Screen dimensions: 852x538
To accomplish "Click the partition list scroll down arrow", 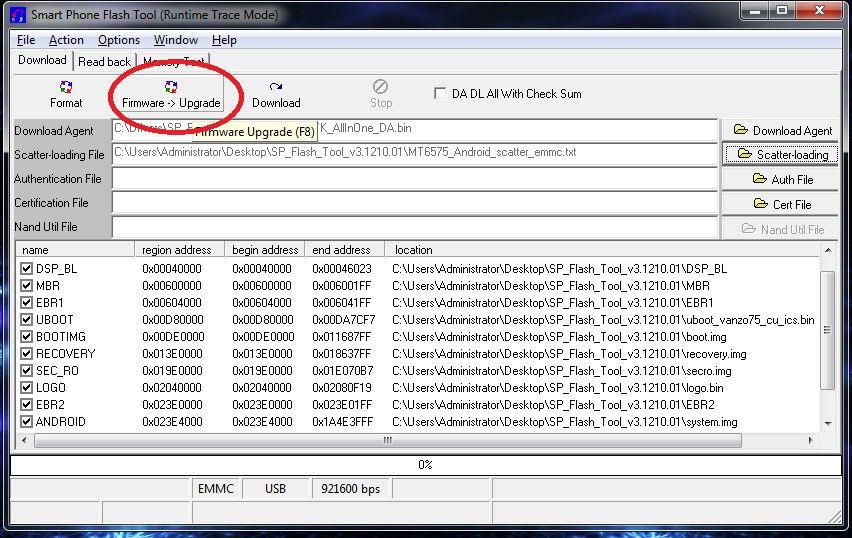I will coord(828,423).
